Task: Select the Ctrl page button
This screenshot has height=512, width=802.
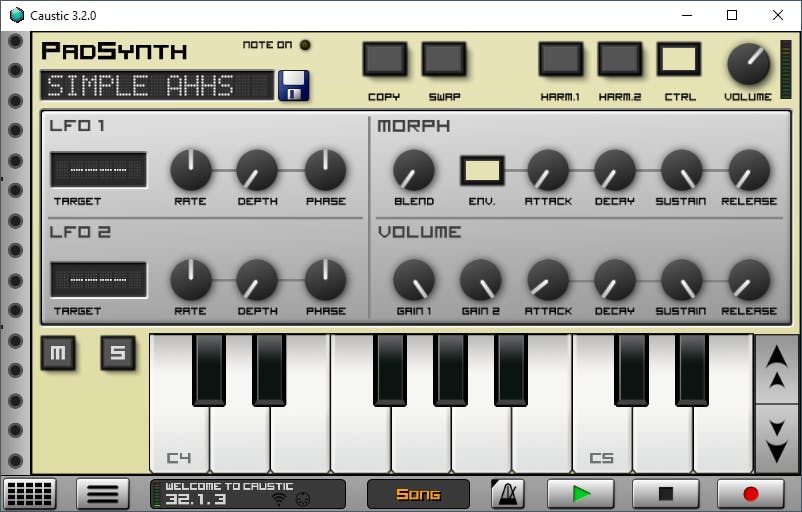Action: coord(679,59)
